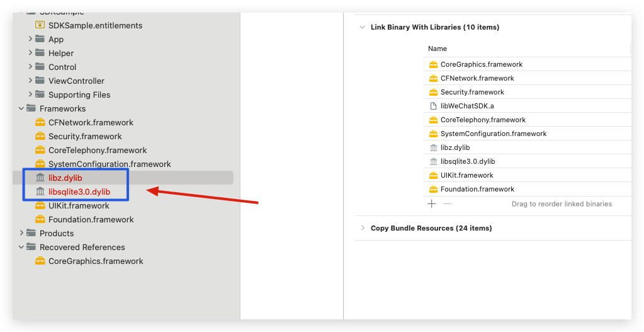Screen dimensions: 644x332
Task: Click the Copy Bundle Resources (24 items) title
Action: click(431, 228)
